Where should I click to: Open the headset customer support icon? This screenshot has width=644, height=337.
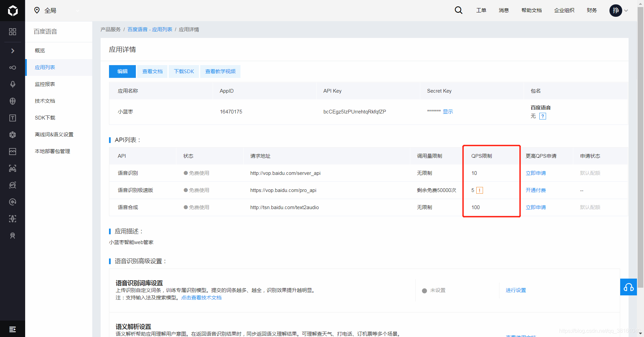(x=629, y=287)
